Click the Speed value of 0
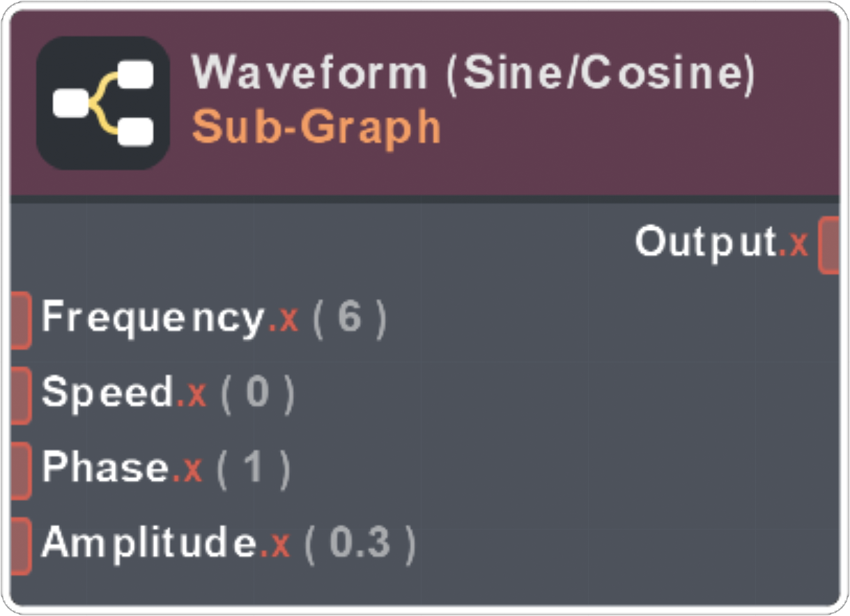Viewport: 850px width, 616px height. (257, 393)
